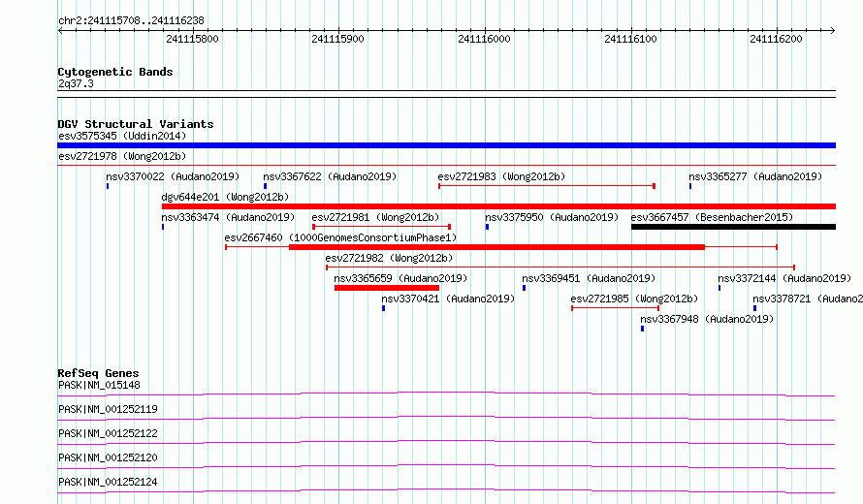This screenshot has width=863, height=504.
Task: Open PASK|NM_001252124 gene label
Action: 108,482
